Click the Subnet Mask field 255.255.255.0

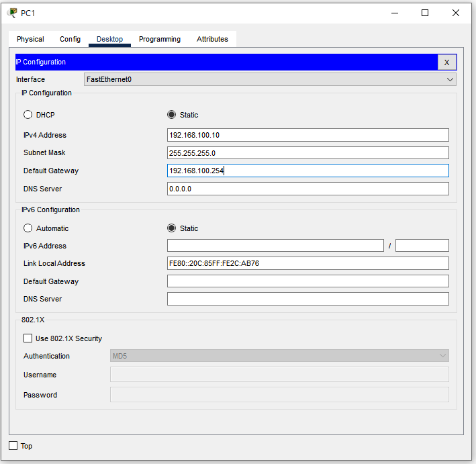pos(307,152)
